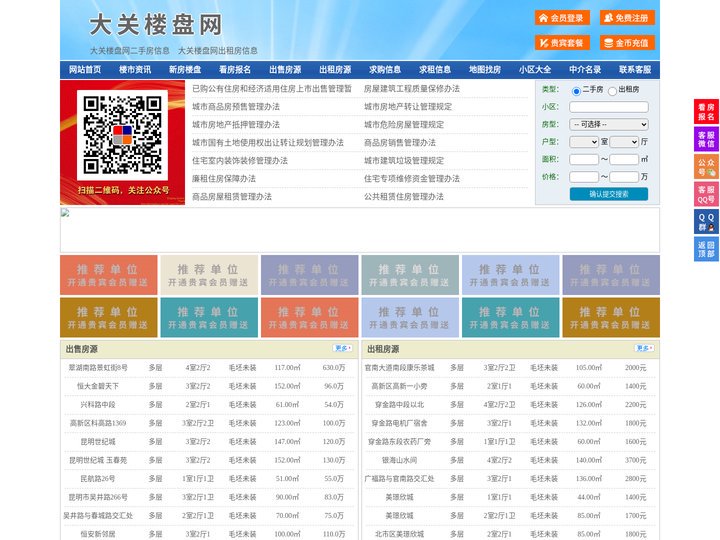
Task: Click red 看房报名 sidebar icon
Action: click(x=706, y=112)
